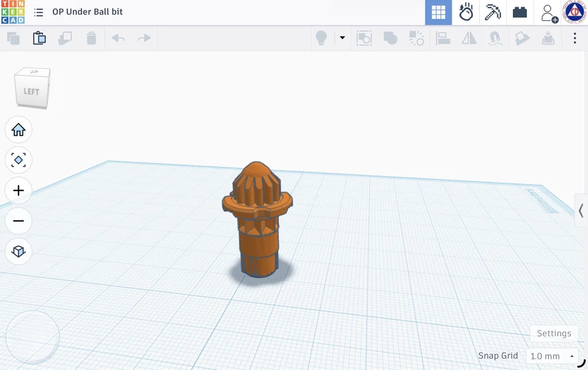This screenshot has height=370, width=588.
Task: Zoom in with the plus button
Action: click(x=18, y=191)
